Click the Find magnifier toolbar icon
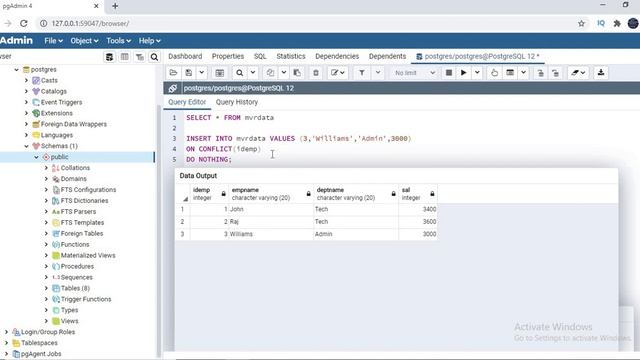The image size is (640, 360). pyautogui.click(x=240, y=73)
